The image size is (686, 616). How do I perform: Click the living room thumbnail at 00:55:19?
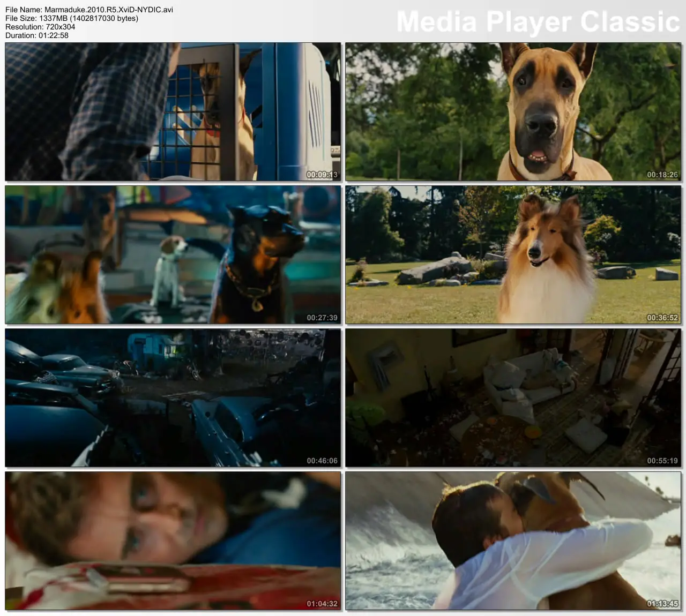point(513,398)
